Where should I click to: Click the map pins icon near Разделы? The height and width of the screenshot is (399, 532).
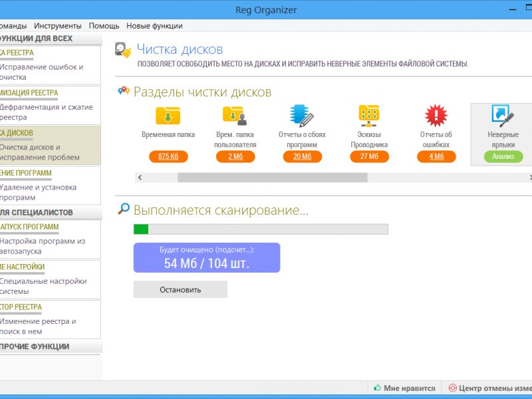click(x=124, y=90)
